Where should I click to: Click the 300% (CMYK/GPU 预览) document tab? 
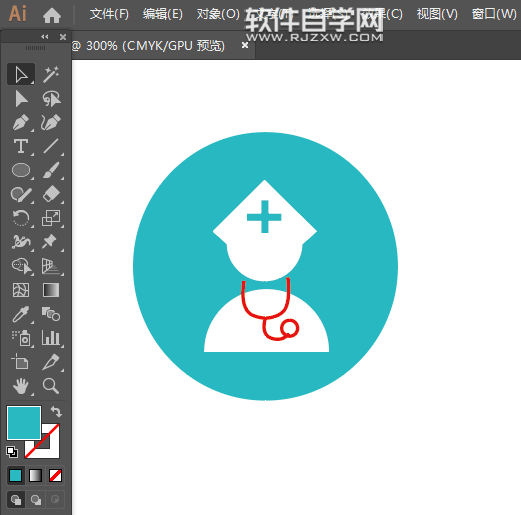[149, 46]
